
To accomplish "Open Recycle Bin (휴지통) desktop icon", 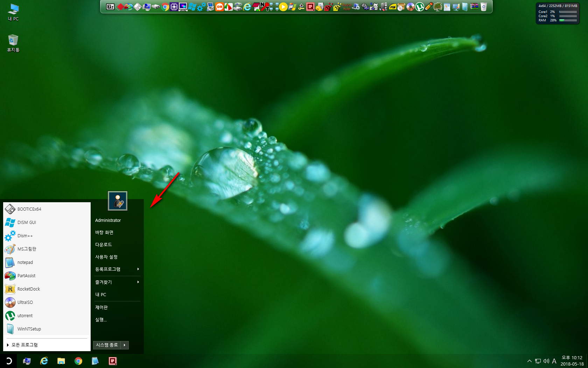I will click(13, 43).
